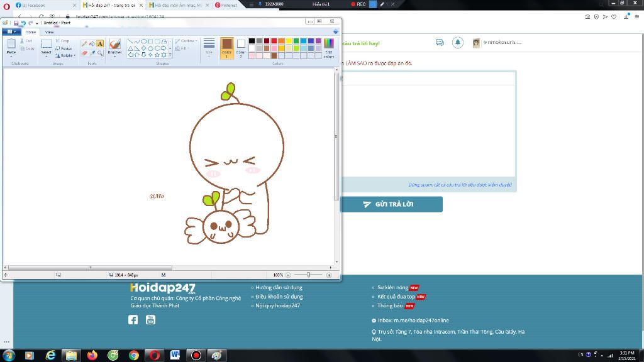
Task: Select the Fill with color bucket tool
Action: [92, 43]
